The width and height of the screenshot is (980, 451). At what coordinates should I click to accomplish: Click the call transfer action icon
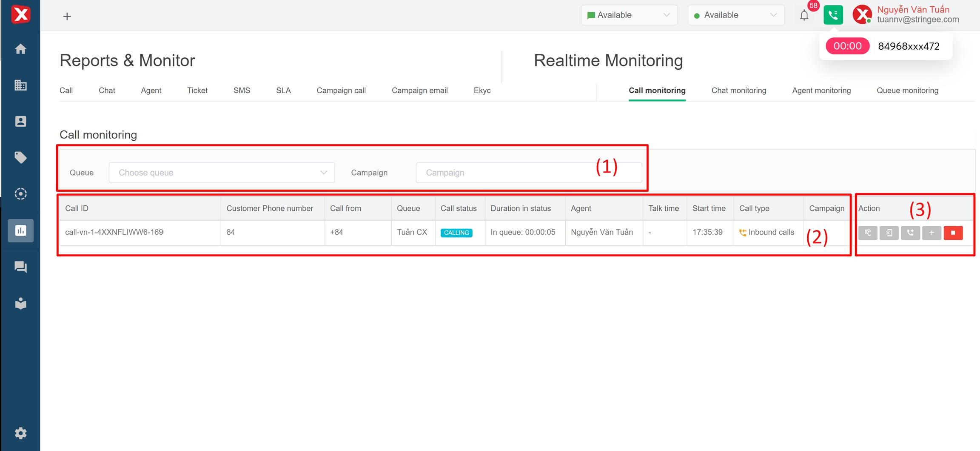tap(910, 233)
